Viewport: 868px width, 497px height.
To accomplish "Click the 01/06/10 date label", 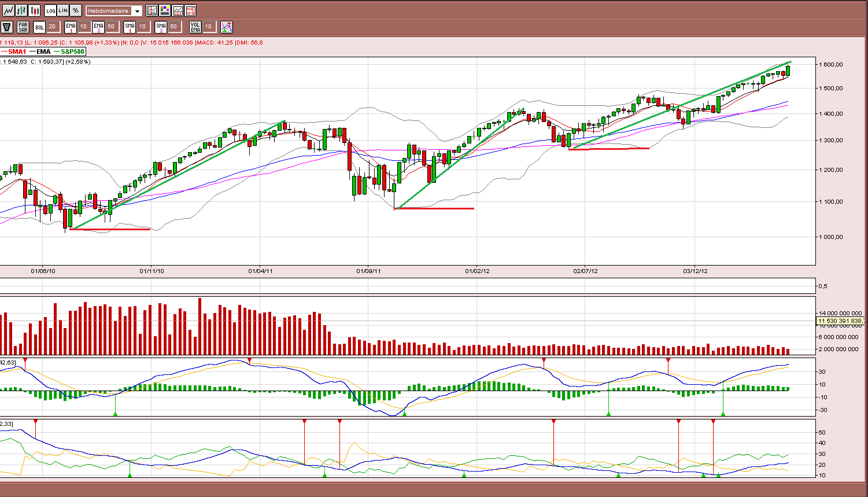I will 43,271.
